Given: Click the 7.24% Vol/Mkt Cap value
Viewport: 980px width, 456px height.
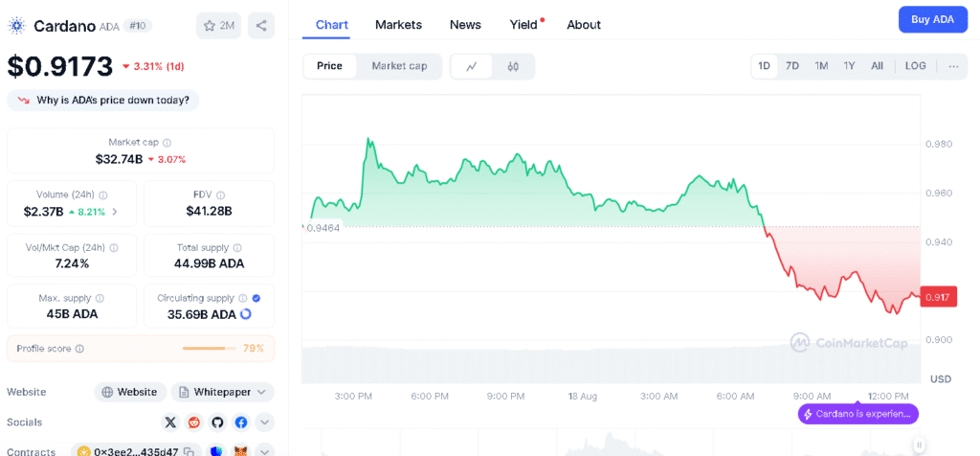Looking at the screenshot, I should pos(71,263).
